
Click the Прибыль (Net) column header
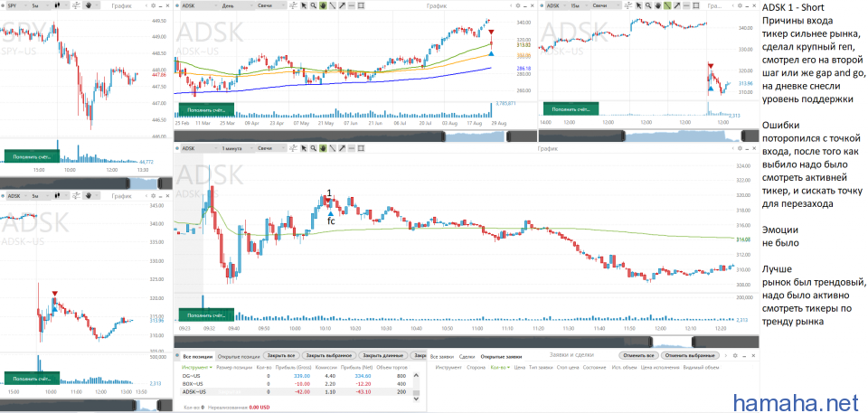pyautogui.click(x=356, y=367)
